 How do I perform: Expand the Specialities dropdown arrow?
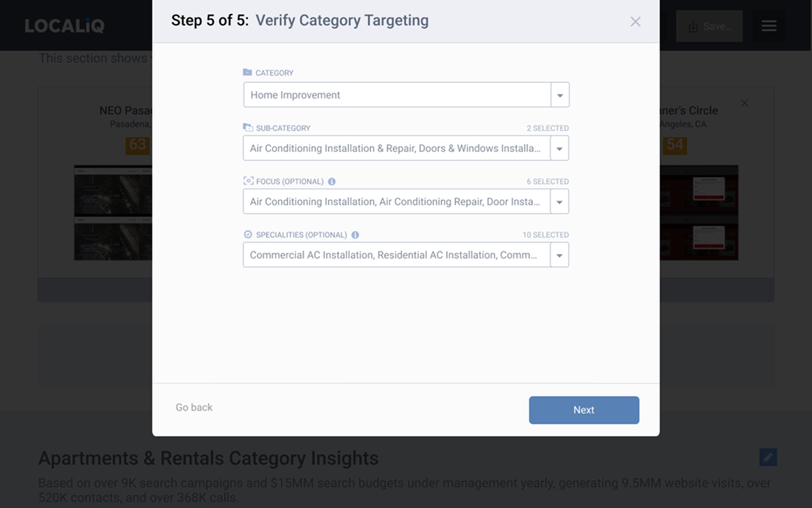coord(560,255)
